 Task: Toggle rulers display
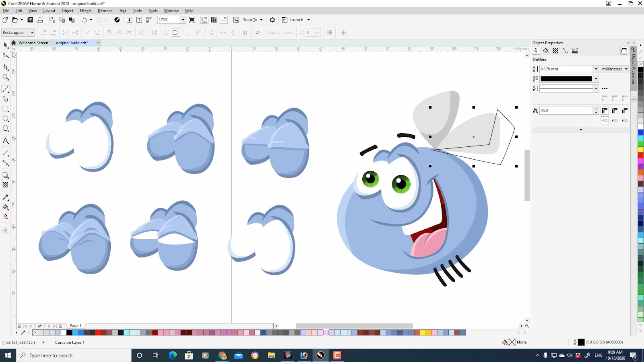[204, 20]
